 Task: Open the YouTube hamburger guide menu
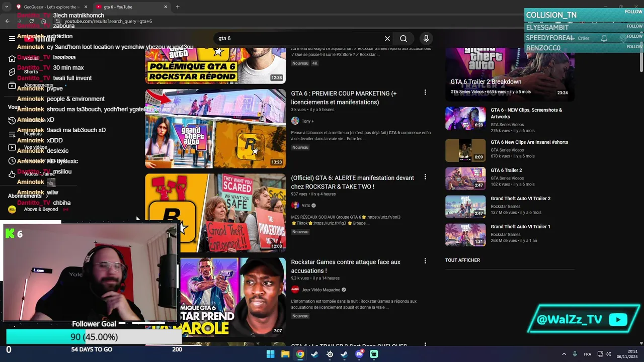(x=12, y=38)
